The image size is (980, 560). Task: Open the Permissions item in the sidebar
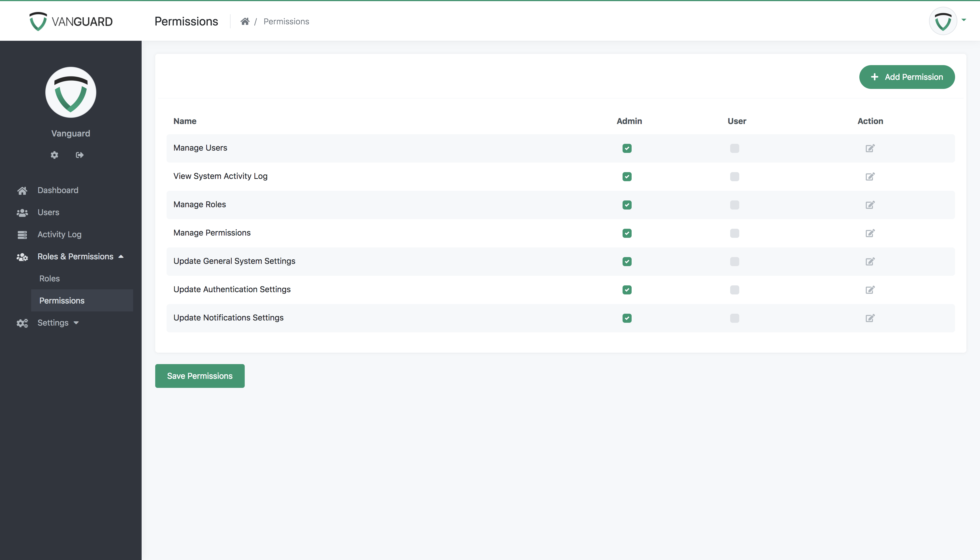click(61, 300)
